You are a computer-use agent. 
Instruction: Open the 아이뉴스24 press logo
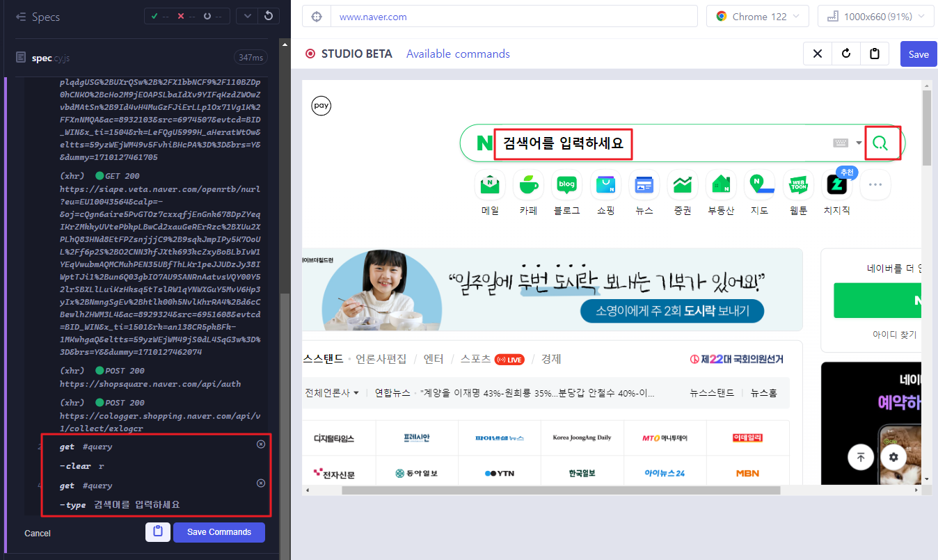click(665, 474)
